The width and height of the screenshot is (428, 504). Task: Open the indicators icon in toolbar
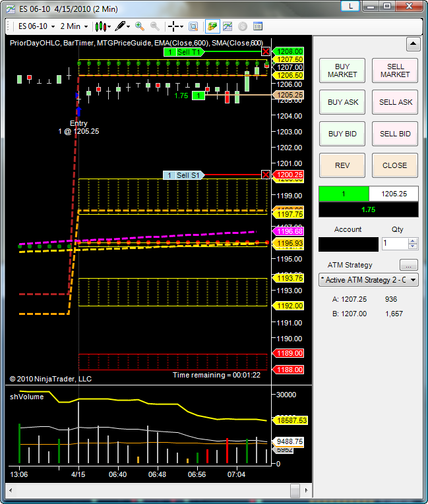point(228,26)
